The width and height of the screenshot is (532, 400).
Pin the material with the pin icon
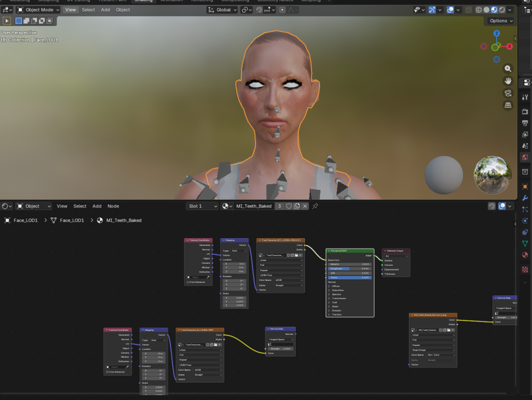pyautogui.click(x=315, y=206)
